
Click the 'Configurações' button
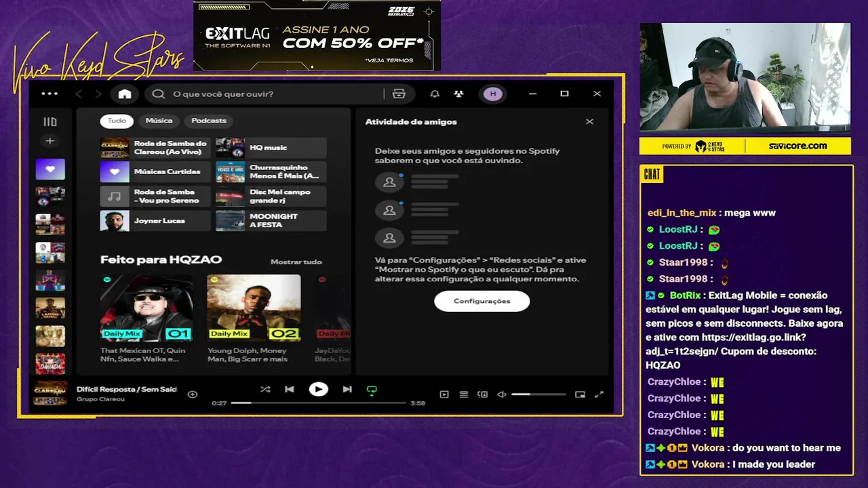point(482,301)
